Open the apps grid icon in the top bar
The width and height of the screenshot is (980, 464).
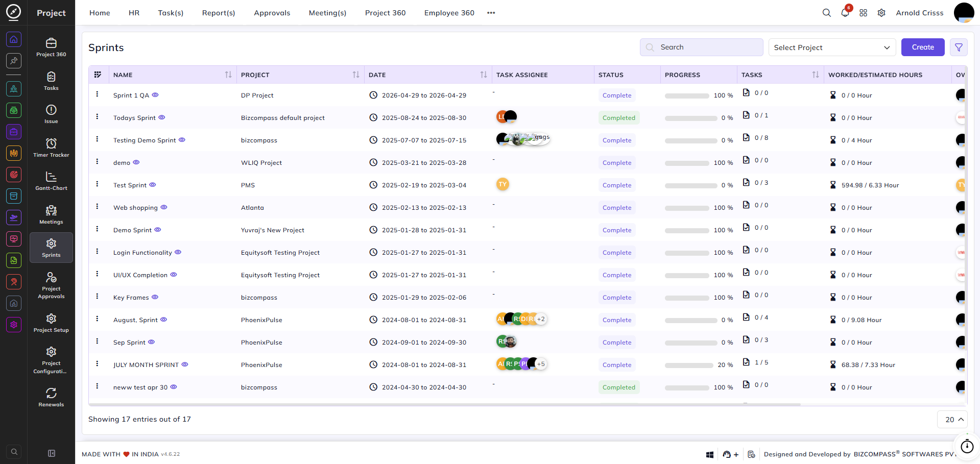[x=863, y=13]
